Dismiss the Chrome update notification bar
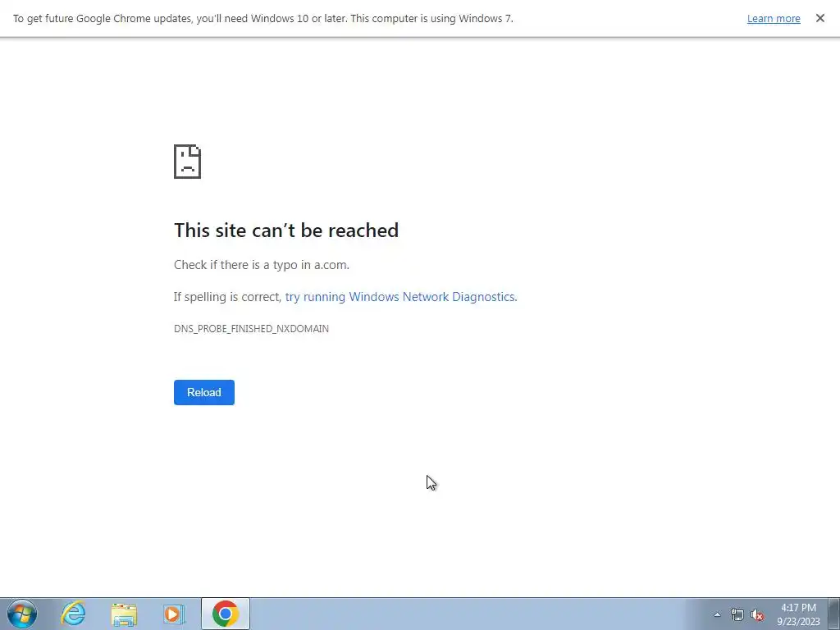This screenshot has height=630, width=840. tap(819, 18)
